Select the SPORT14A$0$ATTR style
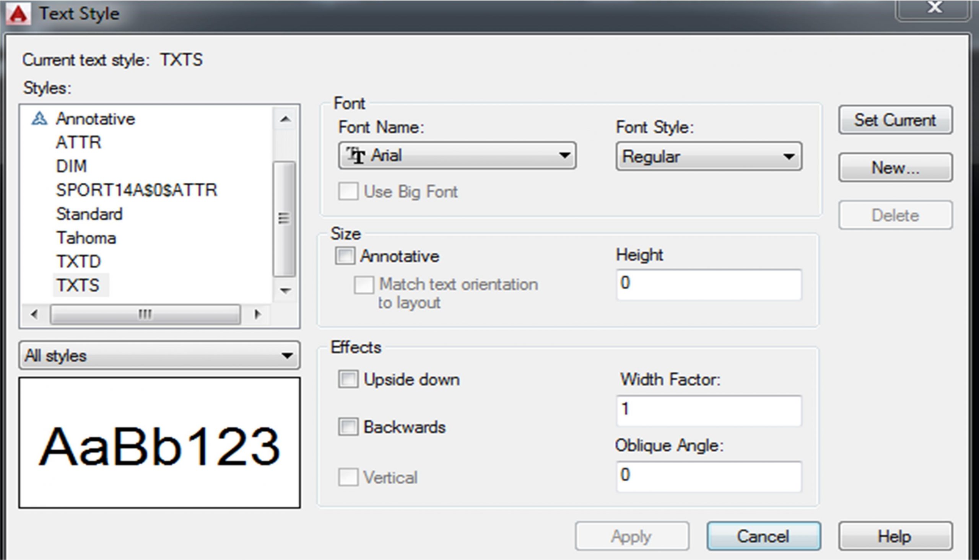Screen dimensions: 979x560 click(137, 190)
